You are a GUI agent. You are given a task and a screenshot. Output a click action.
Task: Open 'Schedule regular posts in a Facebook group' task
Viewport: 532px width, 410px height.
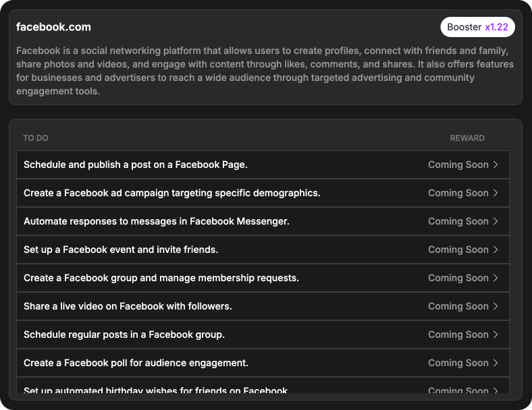[x=263, y=334]
